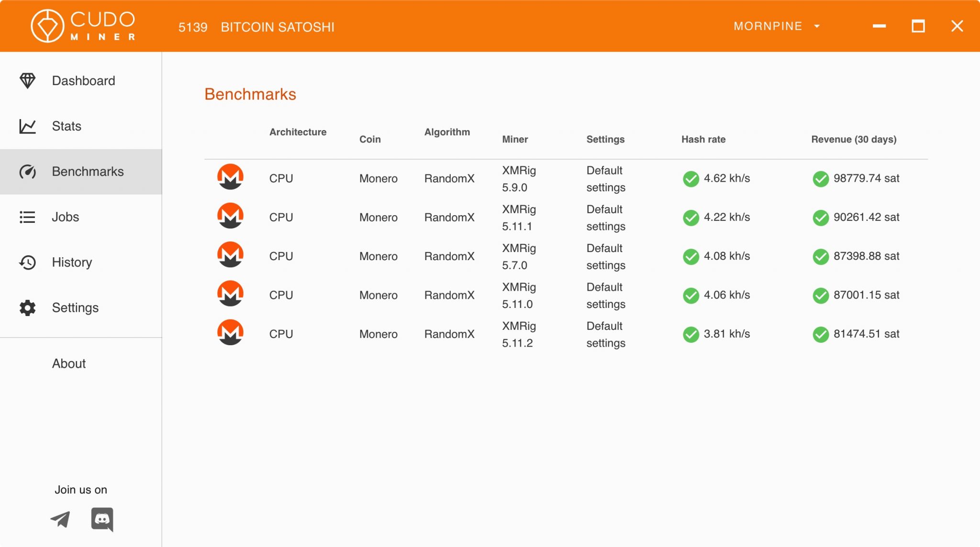Click the green check beside 3.81 kh/s
The width and height of the screenshot is (980, 547).
point(690,334)
